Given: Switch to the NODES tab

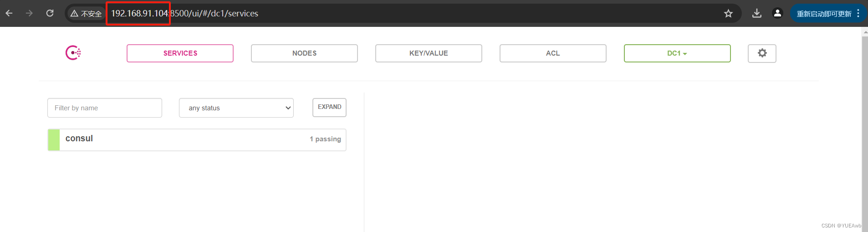Looking at the screenshot, I should [304, 53].
